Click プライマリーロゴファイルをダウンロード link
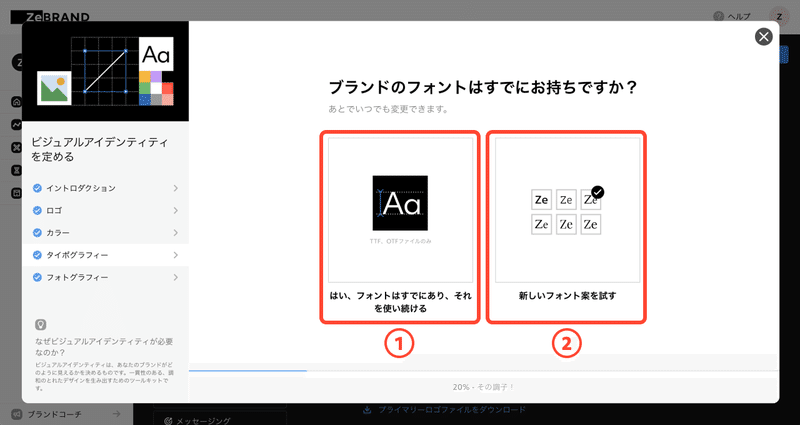 [444, 410]
